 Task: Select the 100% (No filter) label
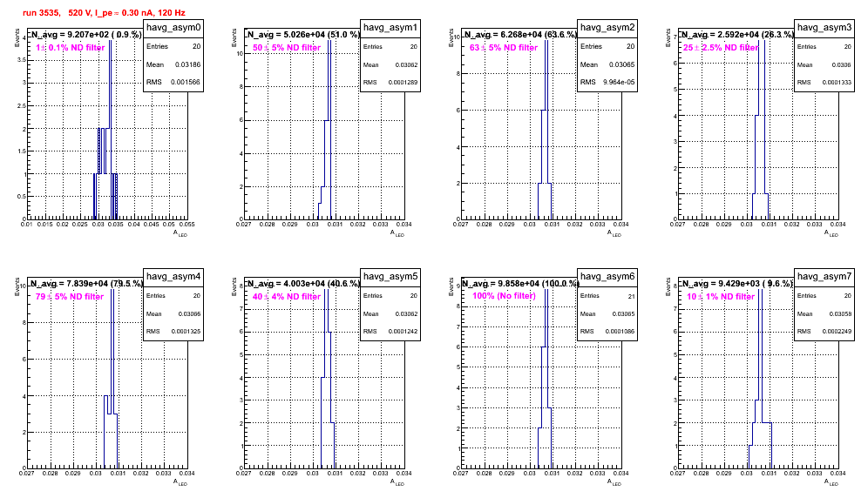coord(504,296)
